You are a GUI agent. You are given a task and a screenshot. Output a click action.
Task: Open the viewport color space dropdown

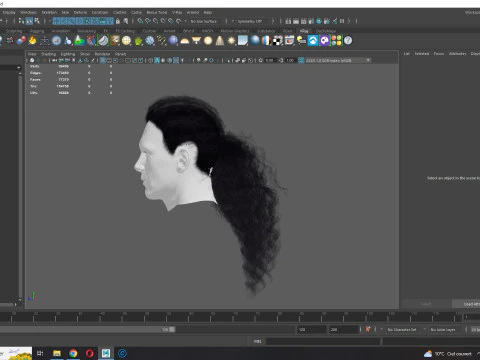coord(338,60)
